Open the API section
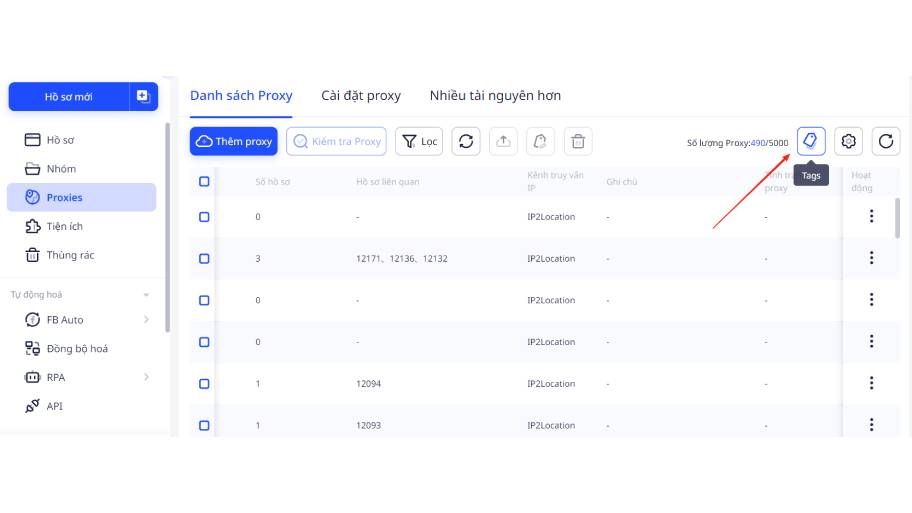 81,406
